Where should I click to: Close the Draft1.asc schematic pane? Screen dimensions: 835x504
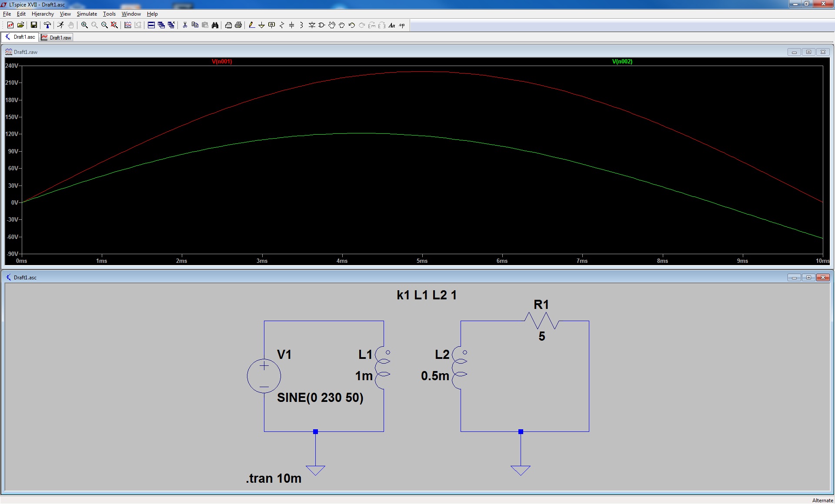tap(823, 278)
